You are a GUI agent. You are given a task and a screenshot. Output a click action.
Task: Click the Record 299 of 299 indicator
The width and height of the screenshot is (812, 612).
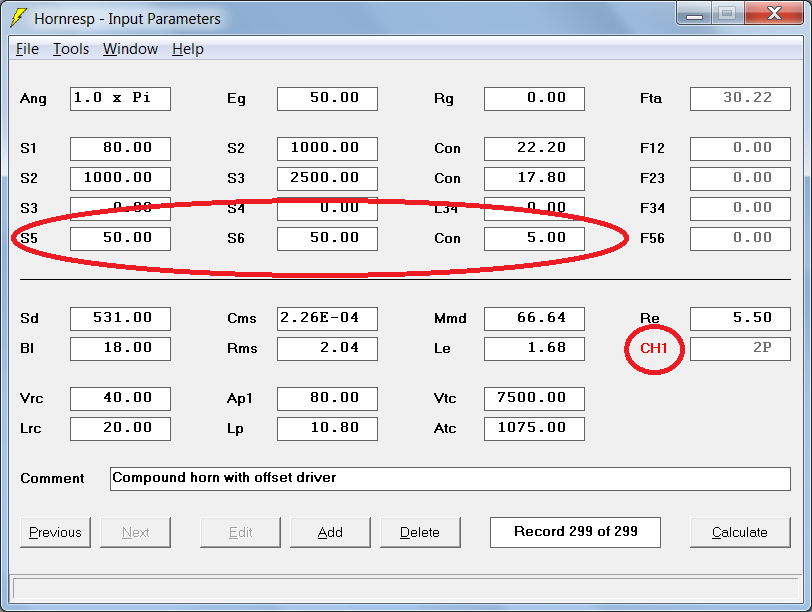[575, 532]
